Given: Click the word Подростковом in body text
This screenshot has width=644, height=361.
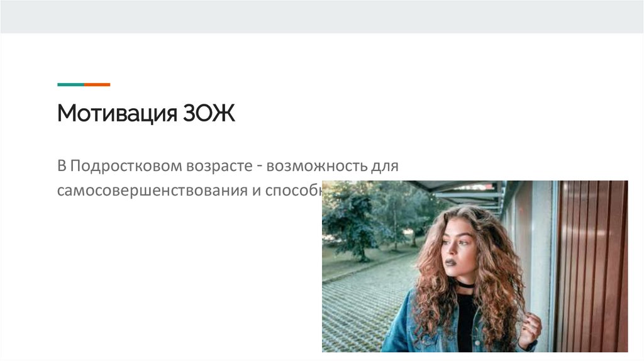Looking at the screenshot, I should point(126,166).
